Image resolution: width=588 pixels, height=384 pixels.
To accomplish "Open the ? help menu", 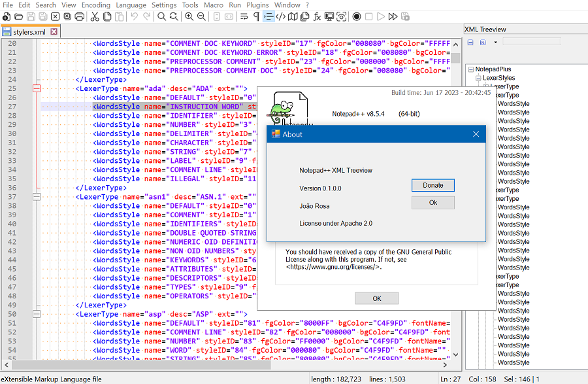I will [x=307, y=5].
